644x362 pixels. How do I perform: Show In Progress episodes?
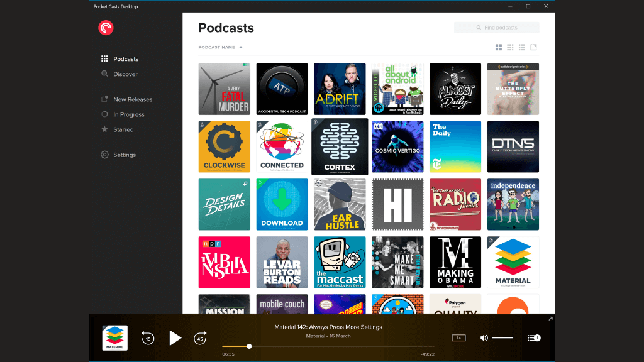(123, 114)
